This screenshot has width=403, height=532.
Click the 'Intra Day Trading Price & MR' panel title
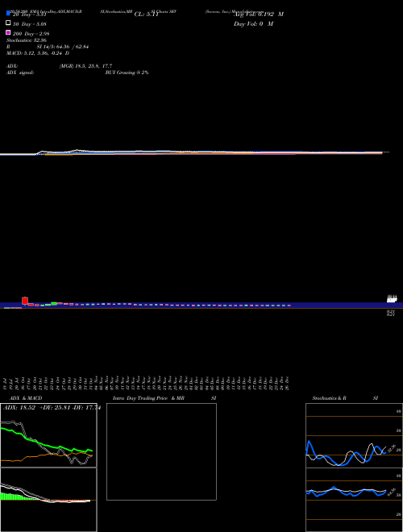click(x=148, y=398)
